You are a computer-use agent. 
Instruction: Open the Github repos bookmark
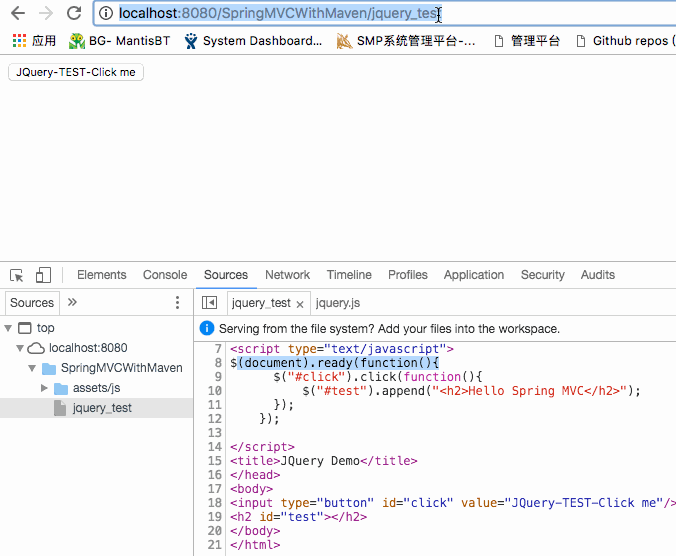click(625, 41)
